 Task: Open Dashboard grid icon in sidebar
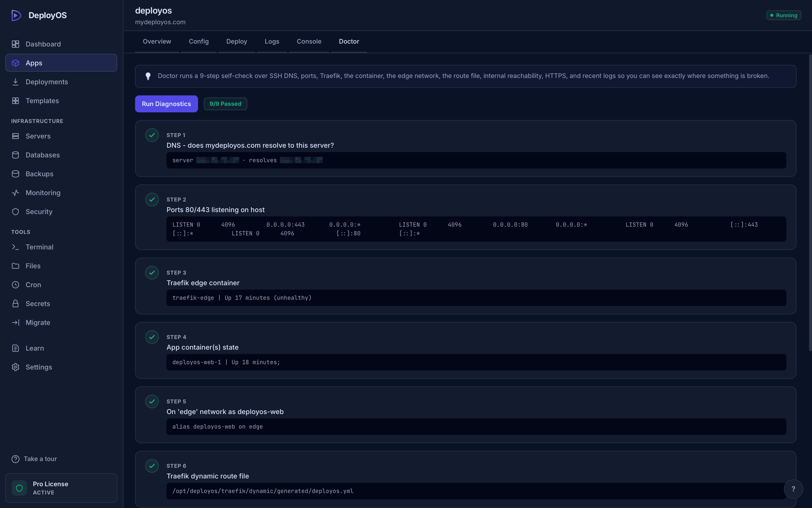(15, 44)
